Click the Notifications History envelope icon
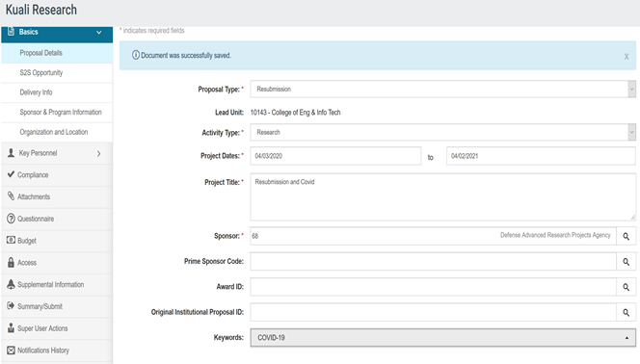 (11, 351)
